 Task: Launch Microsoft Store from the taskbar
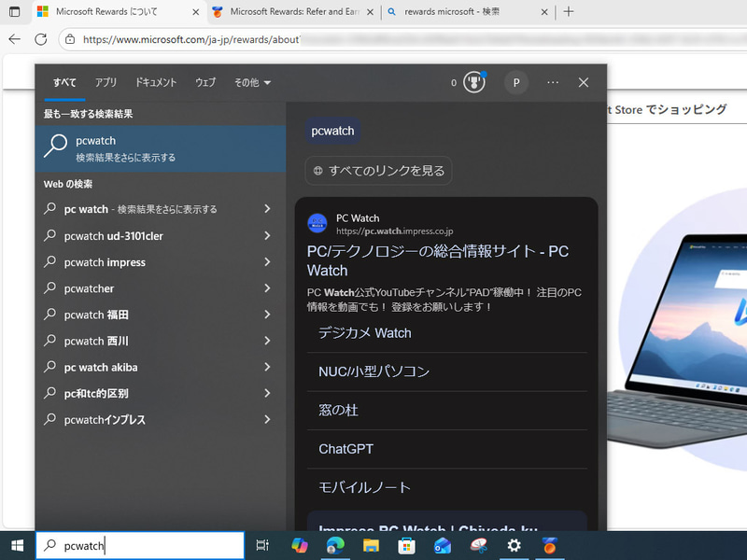pyautogui.click(x=407, y=545)
